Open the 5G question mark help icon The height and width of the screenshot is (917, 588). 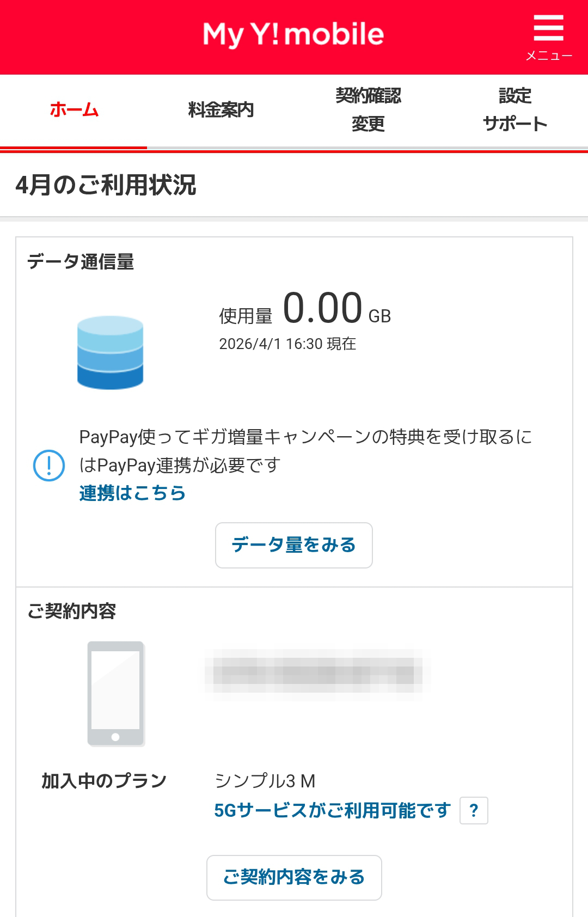pyautogui.click(x=474, y=811)
